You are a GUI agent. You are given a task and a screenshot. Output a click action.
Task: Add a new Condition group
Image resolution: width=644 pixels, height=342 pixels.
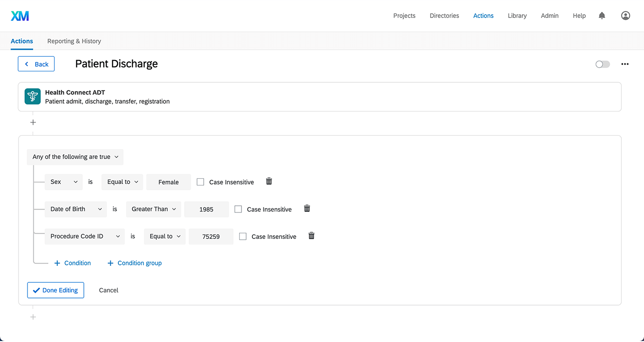point(134,263)
